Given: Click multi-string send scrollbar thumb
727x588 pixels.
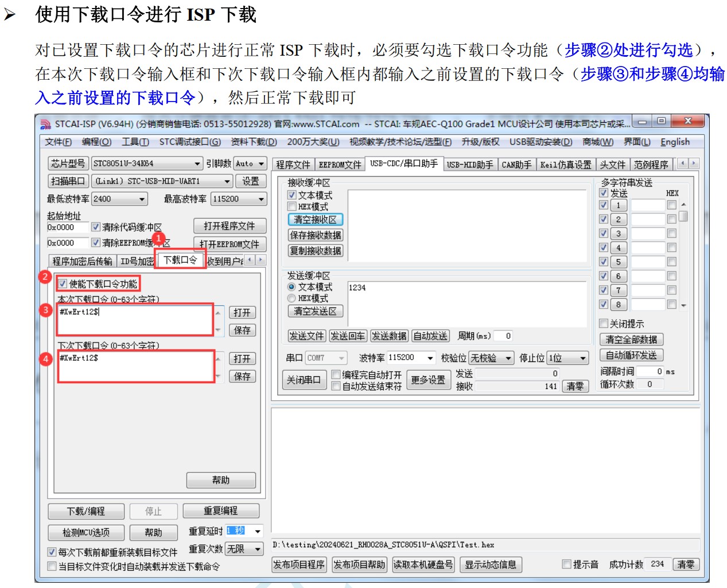Looking at the screenshot, I should coord(683,216).
